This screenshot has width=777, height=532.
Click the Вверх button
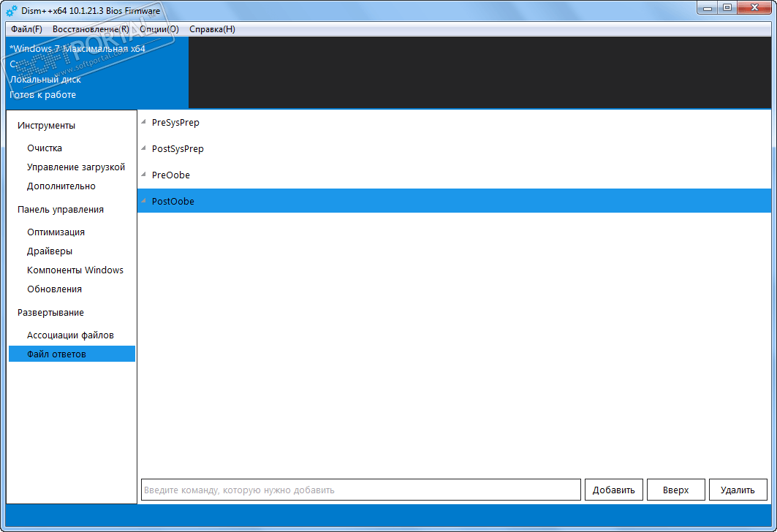click(x=675, y=490)
